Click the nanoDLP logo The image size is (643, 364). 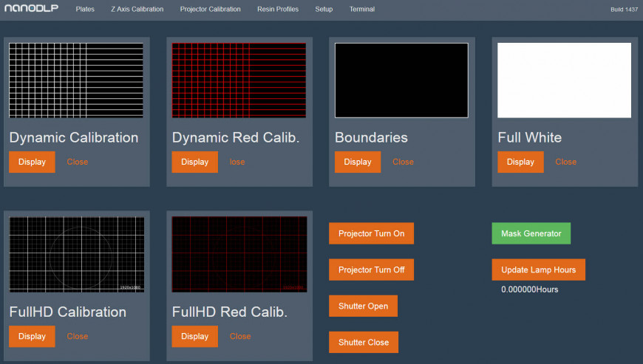coord(31,9)
